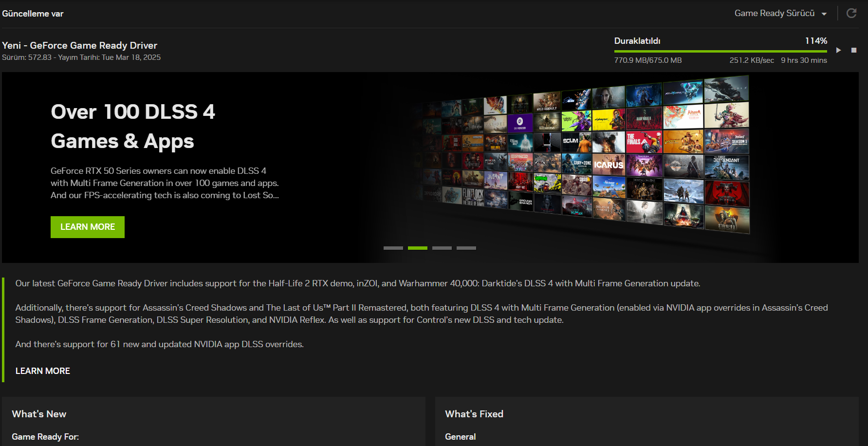This screenshot has height=446, width=868.
Task: Stop the driver download
Action: pyautogui.click(x=854, y=50)
